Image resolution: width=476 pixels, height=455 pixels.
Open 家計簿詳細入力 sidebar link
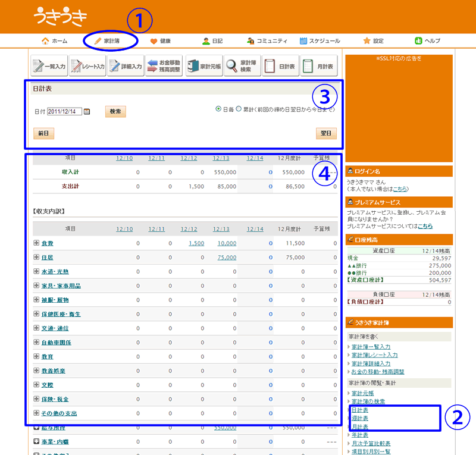[371, 363]
